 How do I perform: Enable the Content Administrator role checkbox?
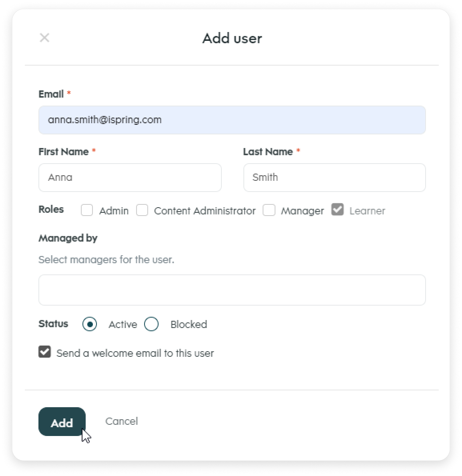pos(142,210)
